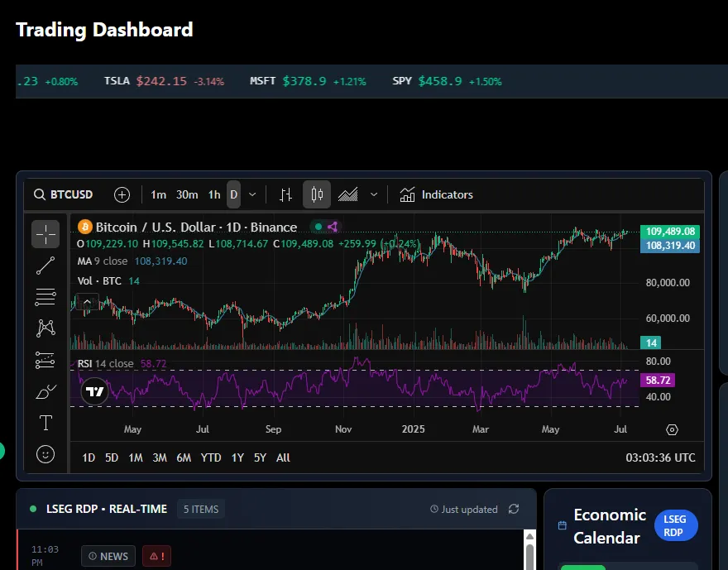Select the Text annotation tool

pos(45,423)
